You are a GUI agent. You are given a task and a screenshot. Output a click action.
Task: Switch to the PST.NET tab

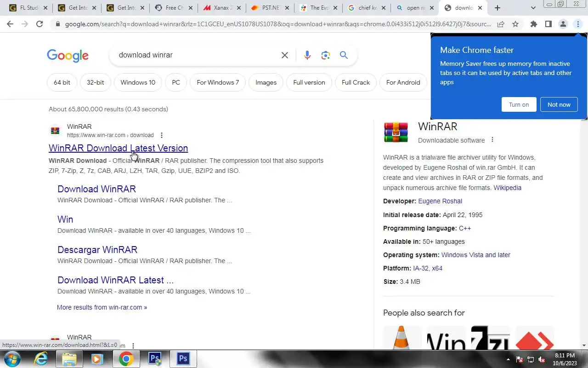[271, 8]
